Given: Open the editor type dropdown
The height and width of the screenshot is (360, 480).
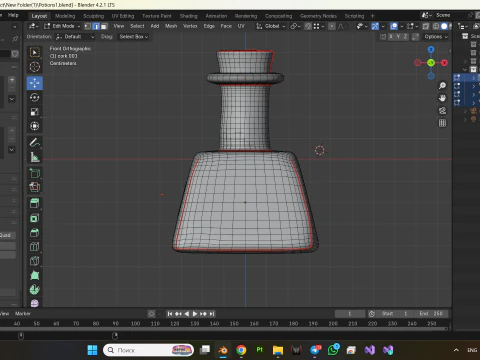Looking at the screenshot, I should click(x=34, y=26).
